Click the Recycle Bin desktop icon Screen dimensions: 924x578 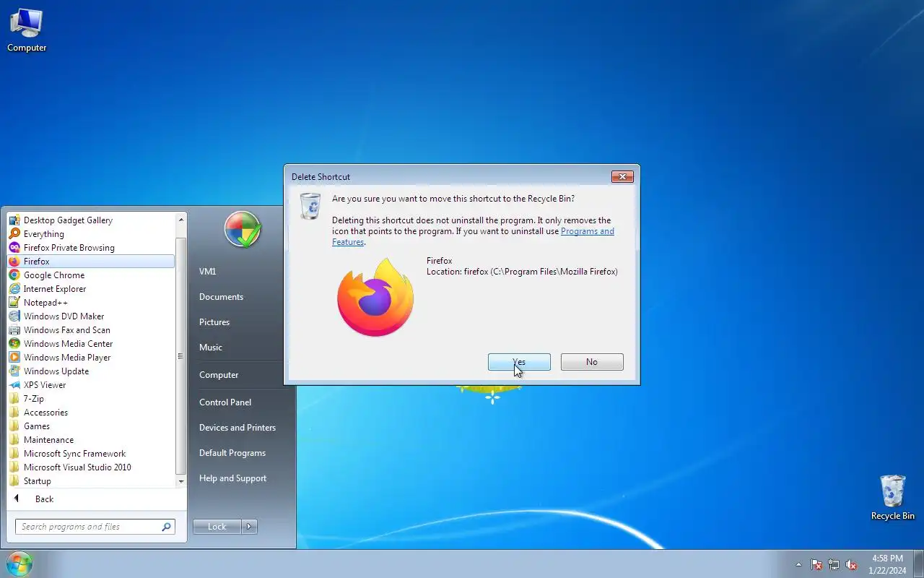point(893,497)
